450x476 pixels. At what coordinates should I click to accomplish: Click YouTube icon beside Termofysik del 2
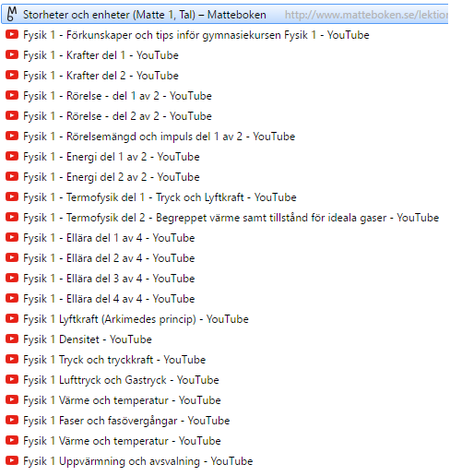(x=12, y=217)
